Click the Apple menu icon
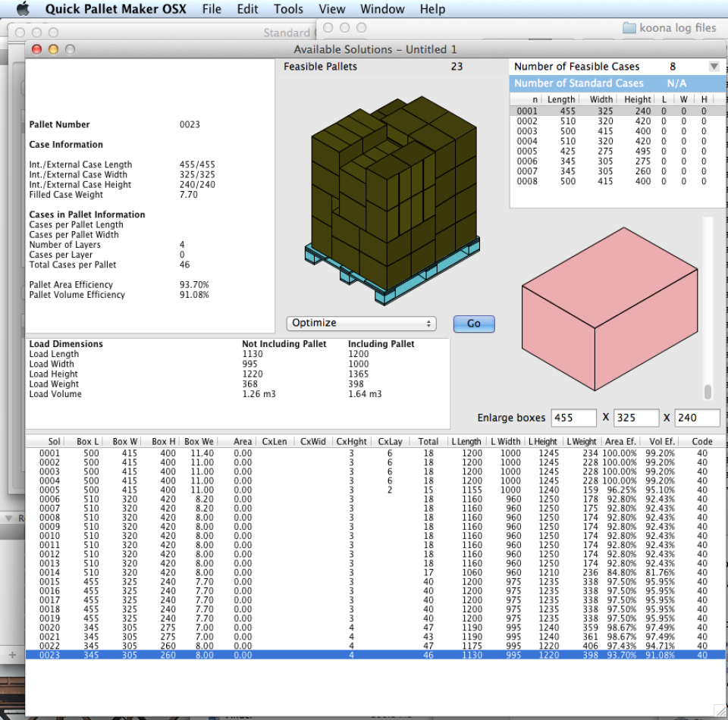This screenshot has height=720, width=728. coord(22,9)
